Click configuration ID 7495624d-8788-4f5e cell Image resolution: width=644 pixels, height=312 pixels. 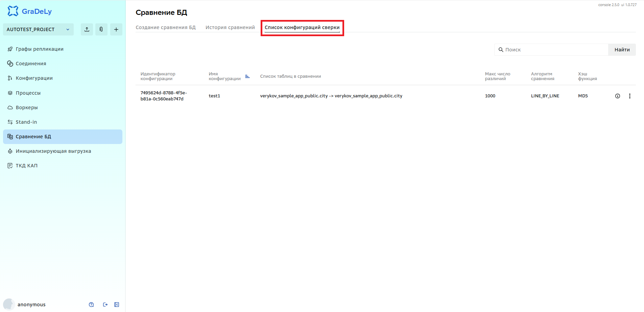(x=164, y=96)
